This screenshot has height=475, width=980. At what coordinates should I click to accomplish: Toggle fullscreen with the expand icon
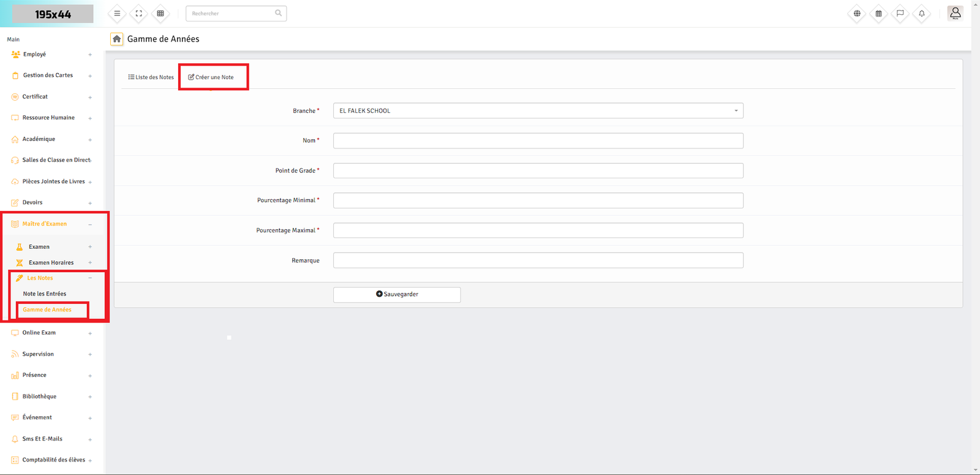139,13
